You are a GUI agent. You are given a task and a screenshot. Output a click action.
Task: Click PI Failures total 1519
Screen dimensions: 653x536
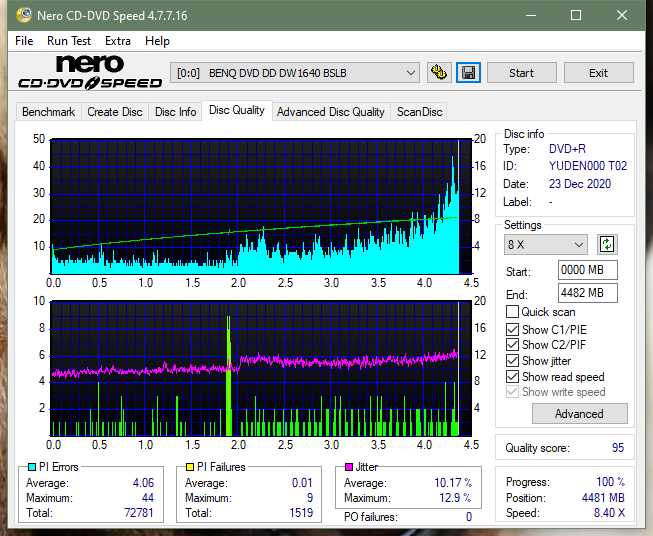point(301,512)
